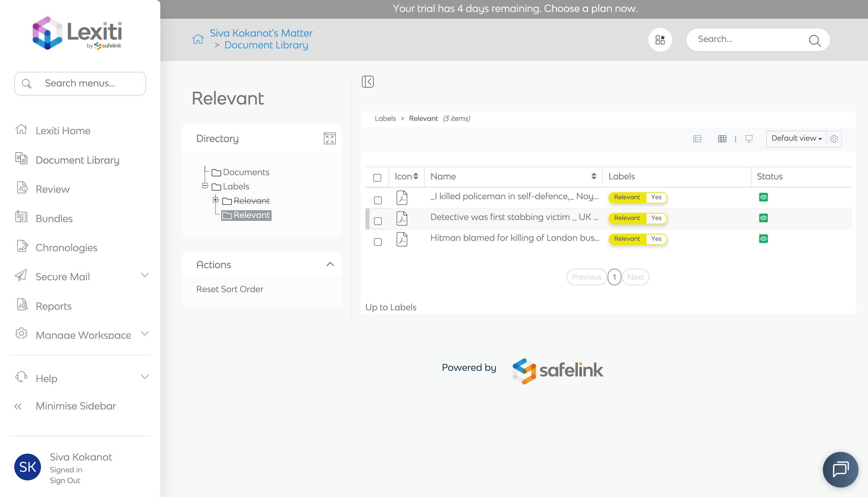868x497 pixels.
Task: Open the chat support bubble
Action: point(840,469)
